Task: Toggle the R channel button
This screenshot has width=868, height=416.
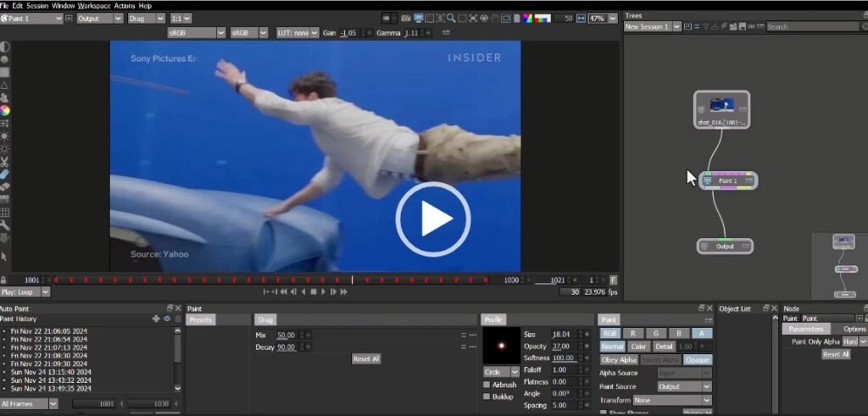Action: (x=632, y=334)
